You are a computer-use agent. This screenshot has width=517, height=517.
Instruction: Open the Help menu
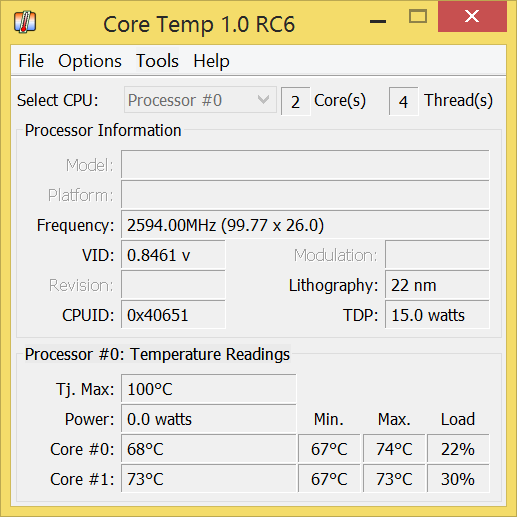pos(211,61)
